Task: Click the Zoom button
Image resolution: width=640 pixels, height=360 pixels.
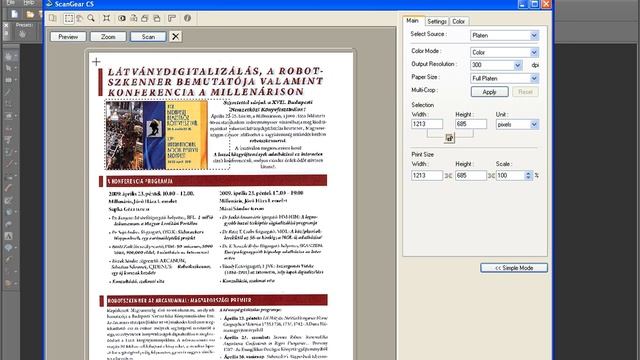Action: (108, 37)
